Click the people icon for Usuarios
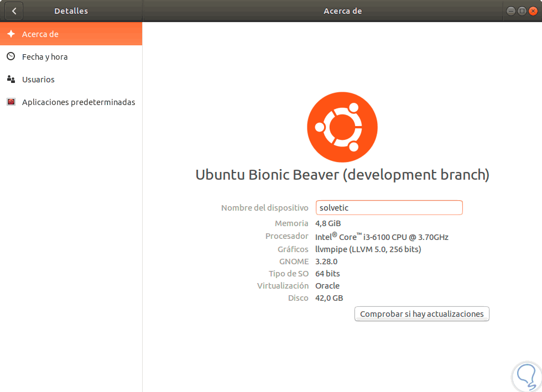Viewport: 542px width, 392px height. [x=11, y=79]
